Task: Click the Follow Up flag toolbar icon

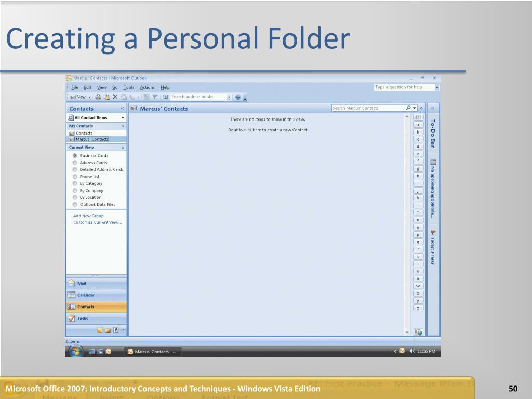Action: coord(155,97)
